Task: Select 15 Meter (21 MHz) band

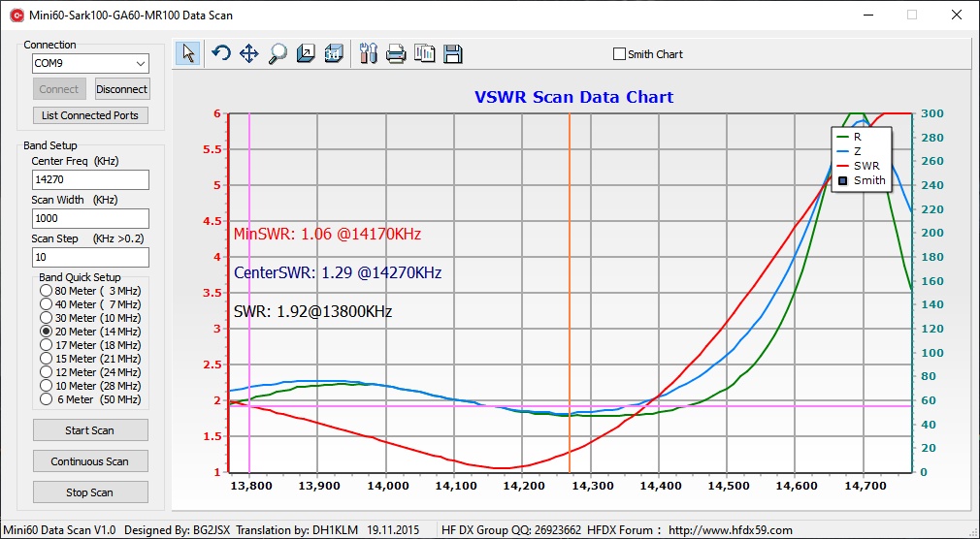Action: (47, 359)
